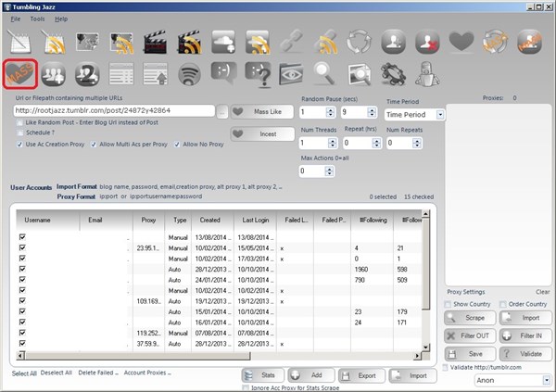Uncheck Allow No Proxy option

coord(177,145)
